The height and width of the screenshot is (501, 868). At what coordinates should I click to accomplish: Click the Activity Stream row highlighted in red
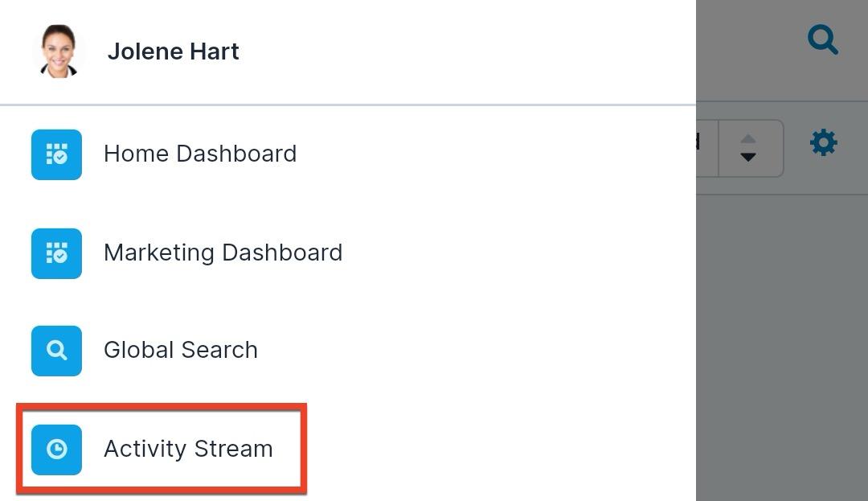(161, 450)
